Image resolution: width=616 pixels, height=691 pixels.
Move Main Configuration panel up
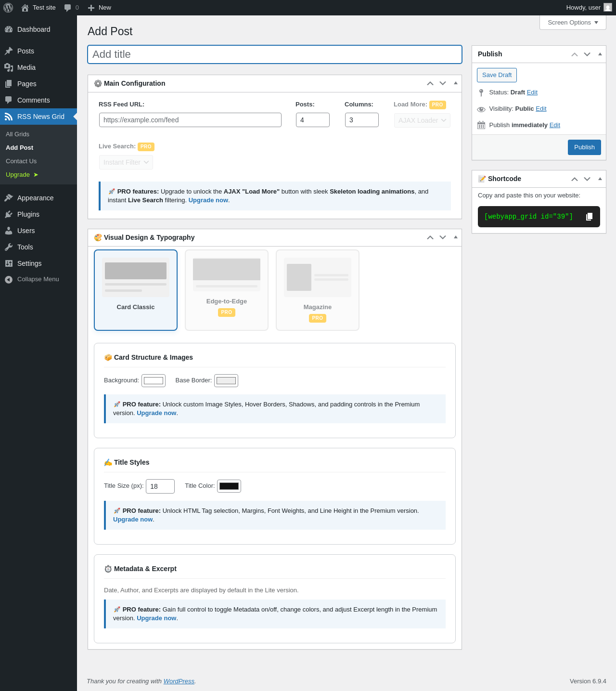pos(430,83)
